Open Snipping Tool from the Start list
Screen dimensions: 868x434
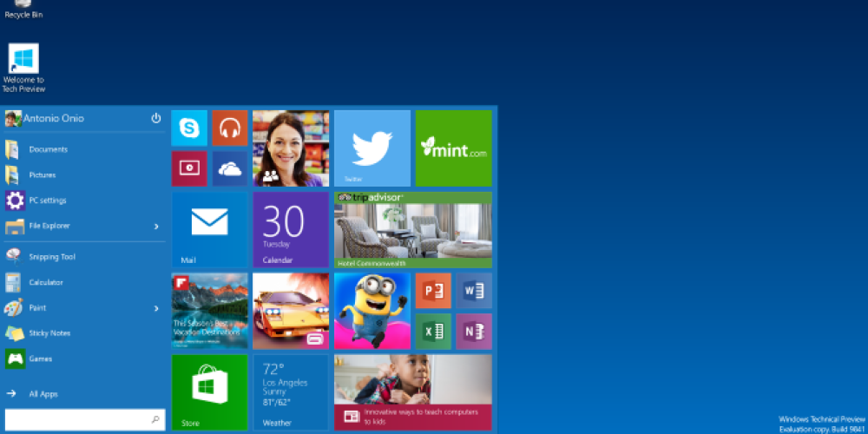(x=52, y=257)
